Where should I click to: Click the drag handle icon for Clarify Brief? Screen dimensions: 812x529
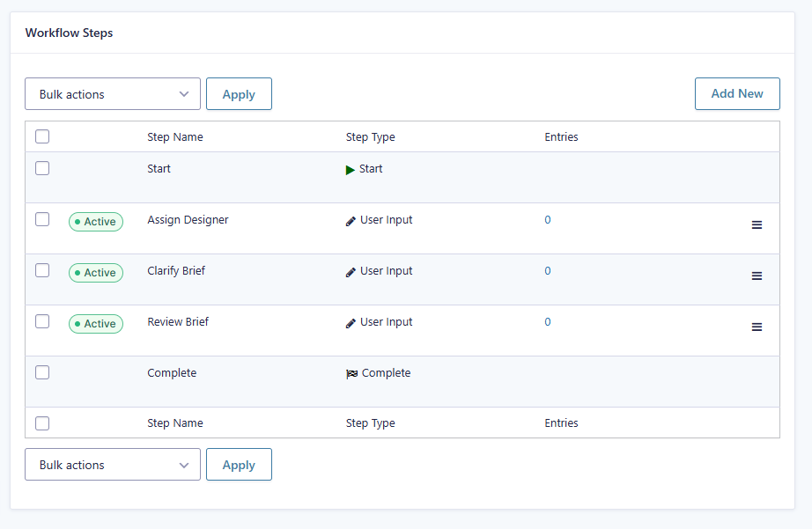tap(757, 276)
